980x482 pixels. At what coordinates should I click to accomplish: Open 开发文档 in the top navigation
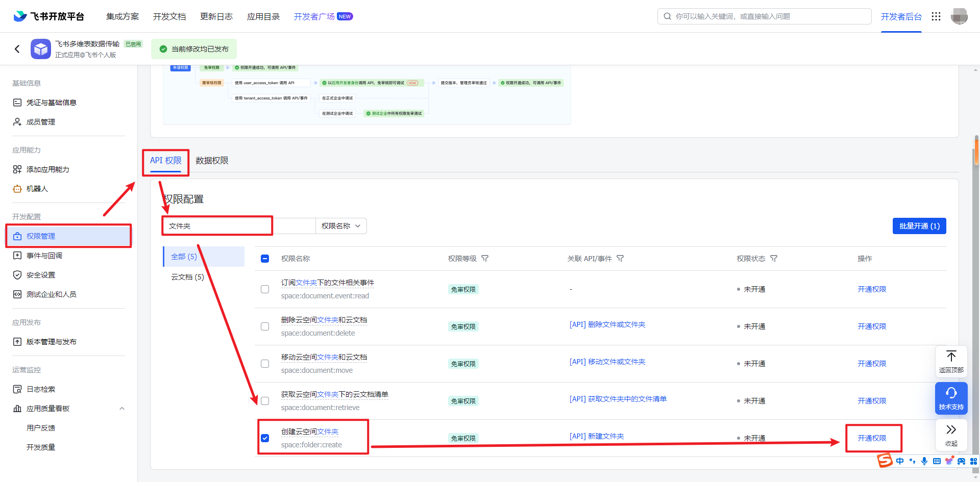pyautogui.click(x=169, y=16)
